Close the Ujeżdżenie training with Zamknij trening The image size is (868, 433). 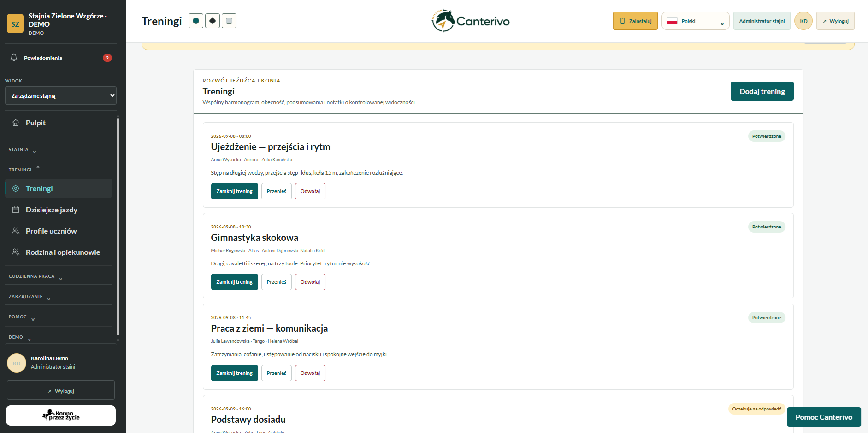tap(235, 191)
